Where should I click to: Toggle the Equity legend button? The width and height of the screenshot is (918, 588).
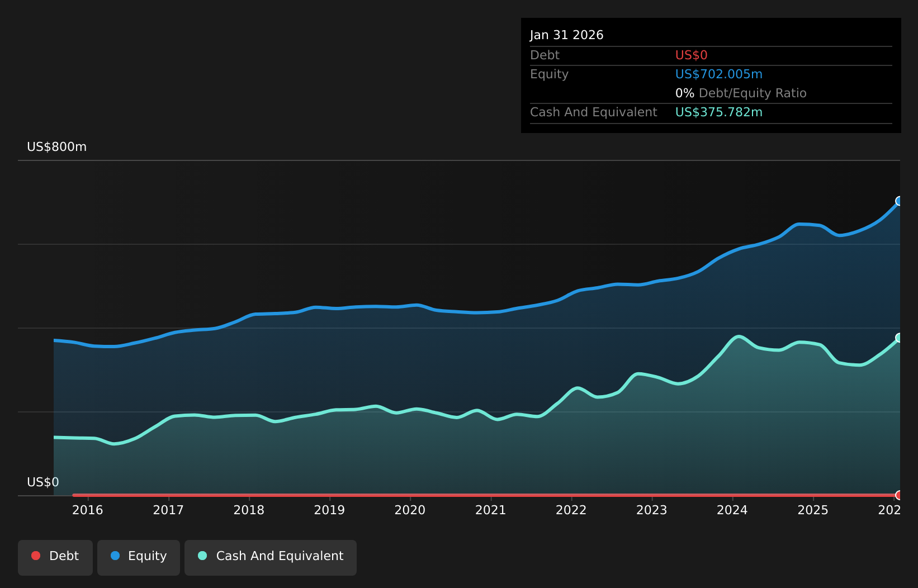[x=139, y=557]
